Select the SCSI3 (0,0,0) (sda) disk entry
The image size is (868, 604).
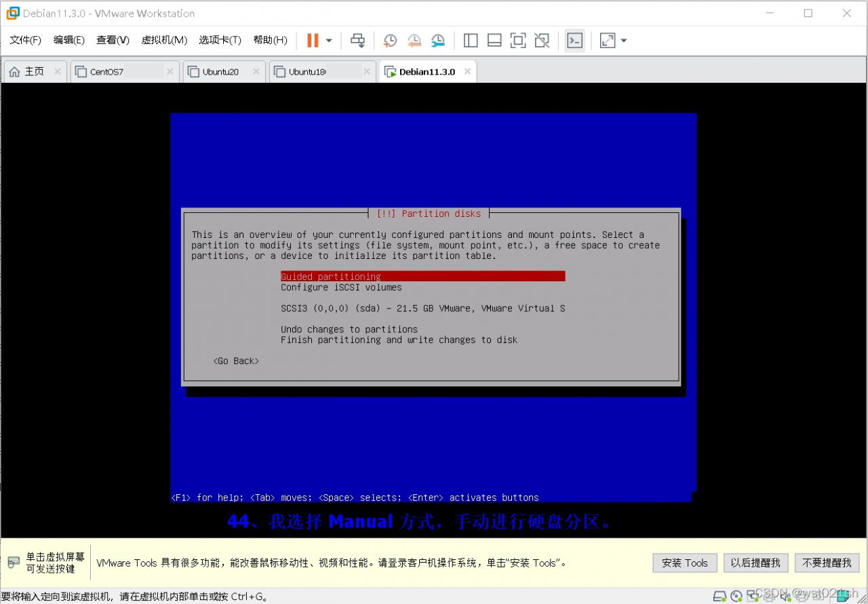click(422, 308)
